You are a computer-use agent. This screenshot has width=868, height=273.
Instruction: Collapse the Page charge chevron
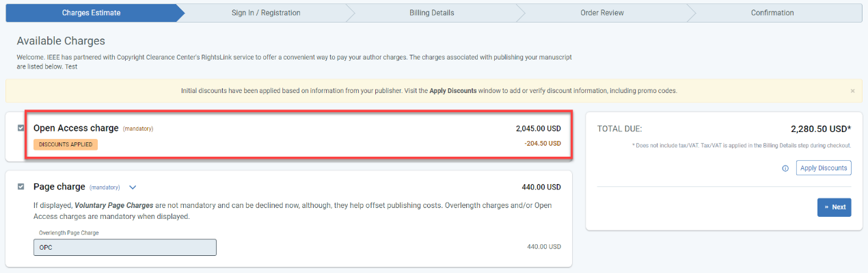(133, 187)
